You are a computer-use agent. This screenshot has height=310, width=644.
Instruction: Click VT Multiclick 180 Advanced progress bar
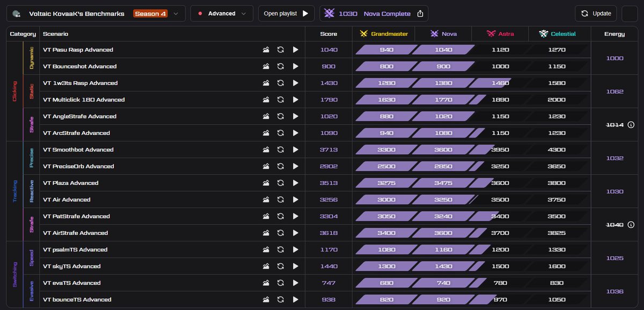click(472, 100)
